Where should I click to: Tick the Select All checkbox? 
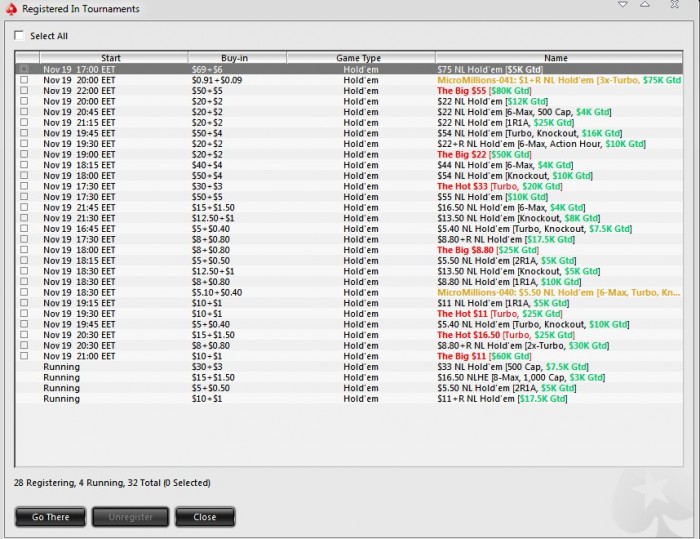pyautogui.click(x=19, y=35)
